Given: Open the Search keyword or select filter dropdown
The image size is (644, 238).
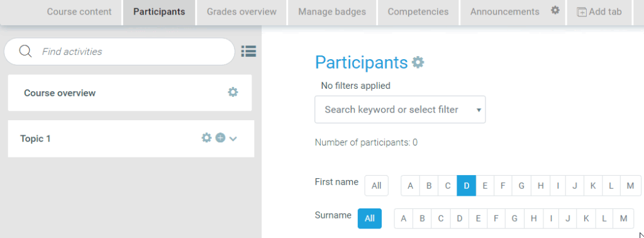Looking at the screenshot, I should 400,110.
